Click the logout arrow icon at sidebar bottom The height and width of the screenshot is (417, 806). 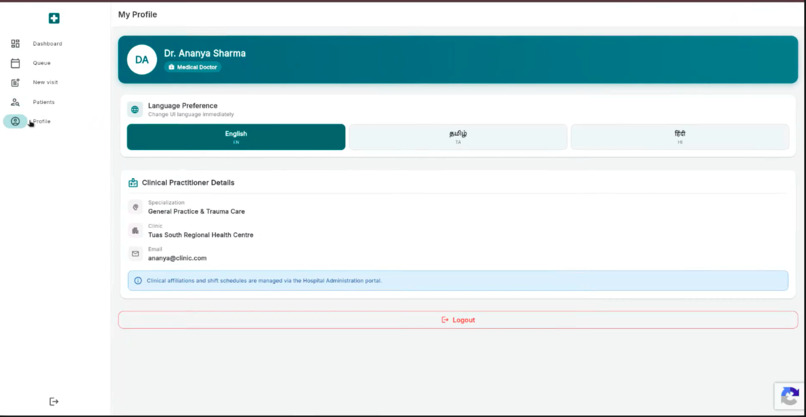[x=54, y=401]
